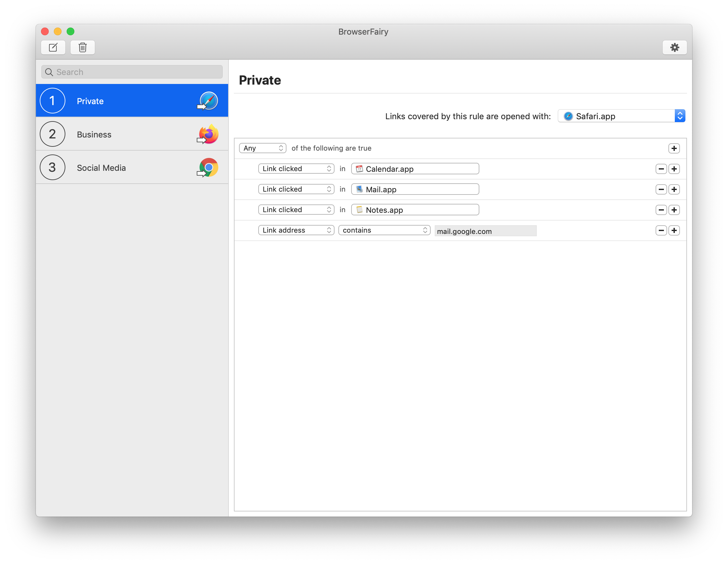This screenshot has height=564, width=728.
Task: Click the number 3 circle badge
Action: click(x=52, y=167)
